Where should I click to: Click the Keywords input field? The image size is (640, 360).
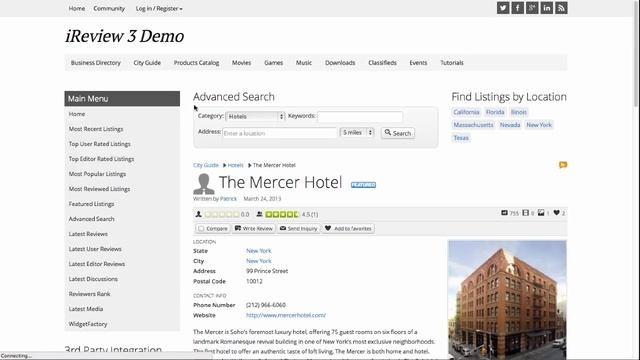[x=360, y=117]
